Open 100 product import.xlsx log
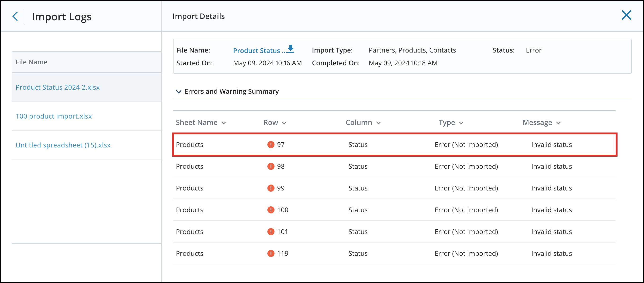 point(54,116)
